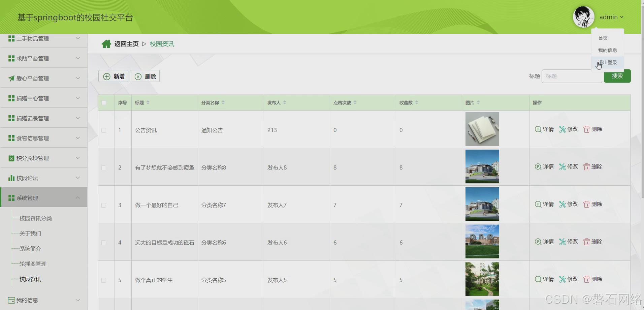Viewport: 644px width, 310px height.
Task: Open the admin account dropdown
Action: click(x=611, y=17)
